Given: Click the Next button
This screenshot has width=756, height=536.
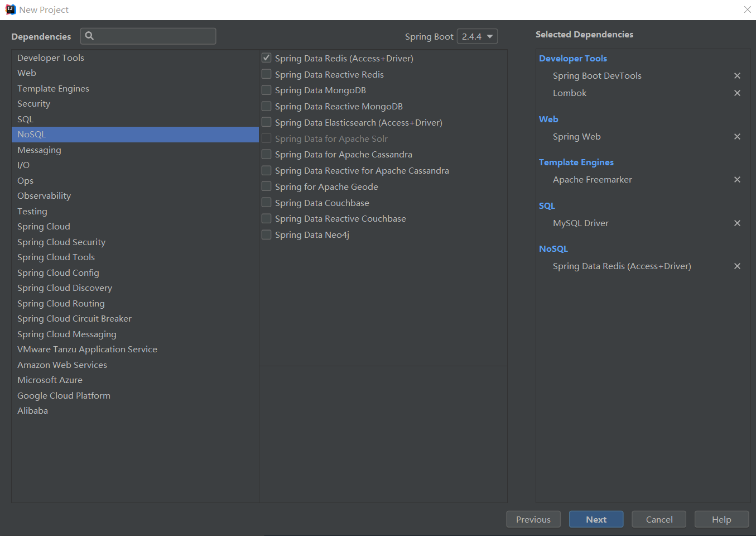Looking at the screenshot, I should point(596,519).
